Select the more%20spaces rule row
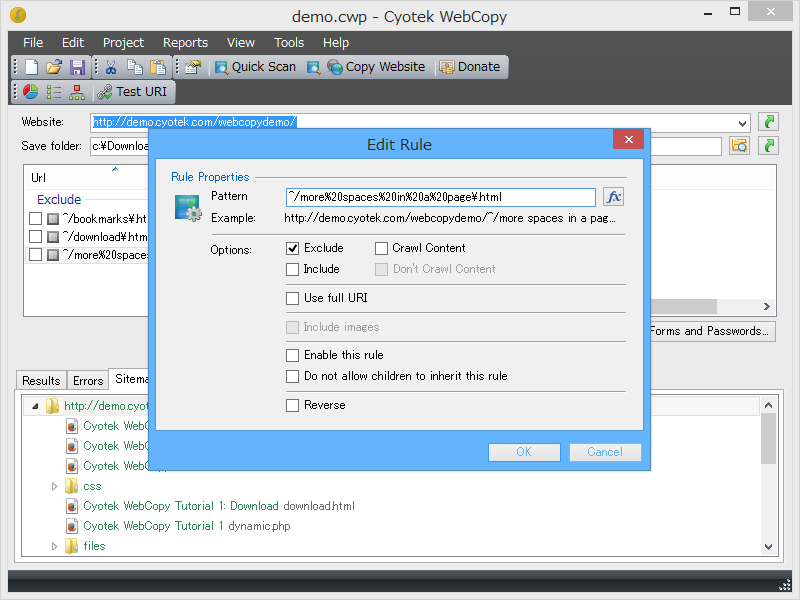800x600 pixels. 88,255
